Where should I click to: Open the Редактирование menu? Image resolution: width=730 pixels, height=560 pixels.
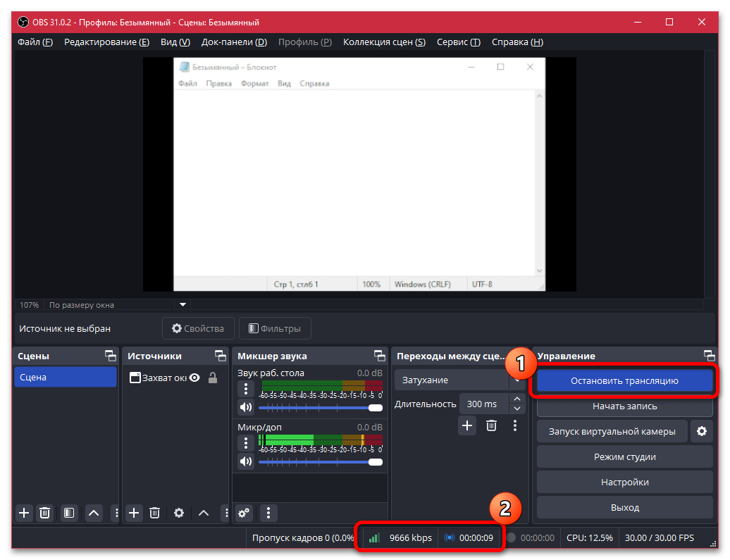coord(106,42)
